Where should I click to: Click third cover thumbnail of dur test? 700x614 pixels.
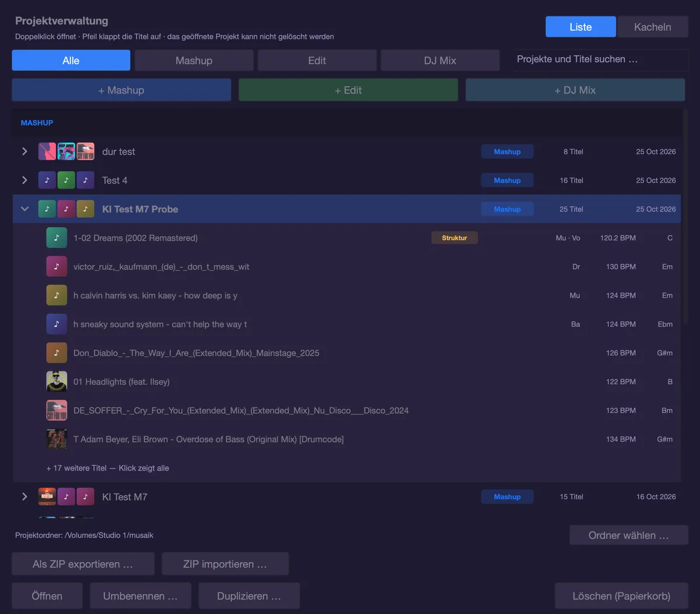point(86,152)
